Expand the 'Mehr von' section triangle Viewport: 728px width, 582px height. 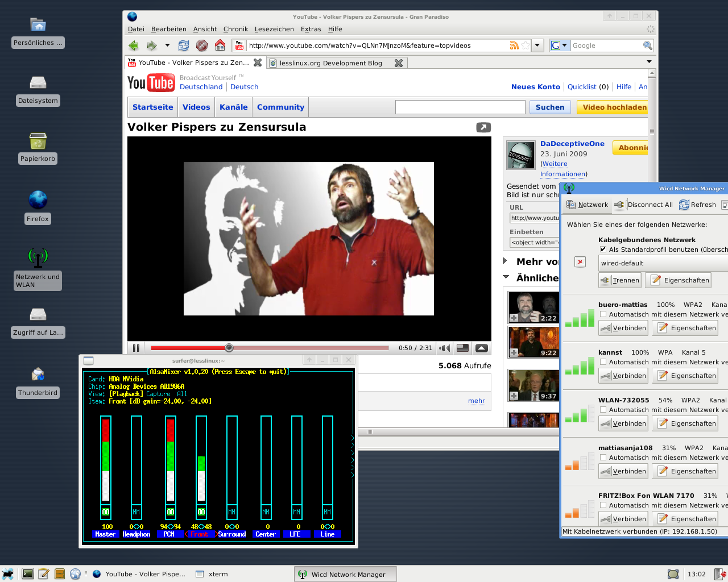click(x=505, y=261)
